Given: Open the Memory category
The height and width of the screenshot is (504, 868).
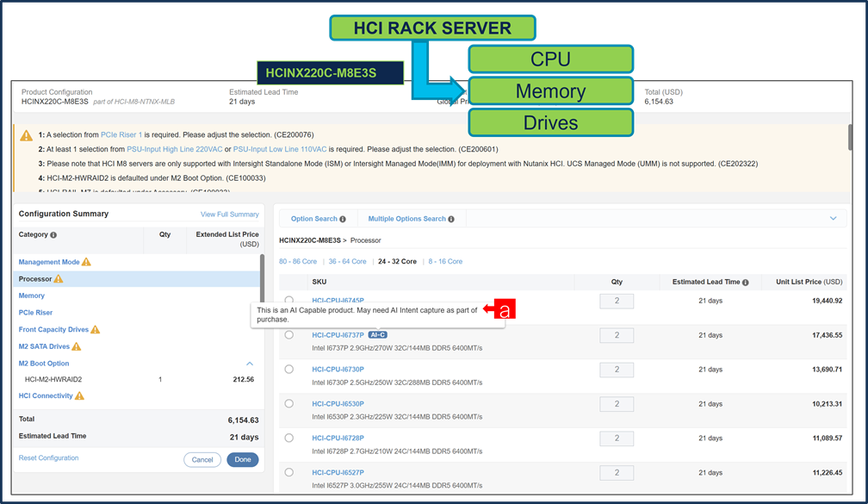Looking at the screenshot, I should click(32, 296).
